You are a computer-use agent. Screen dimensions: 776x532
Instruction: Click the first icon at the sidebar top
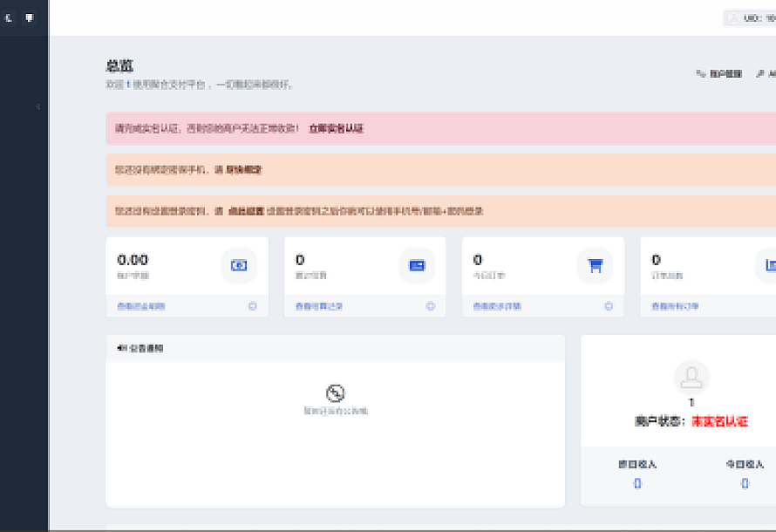[10, 17]
